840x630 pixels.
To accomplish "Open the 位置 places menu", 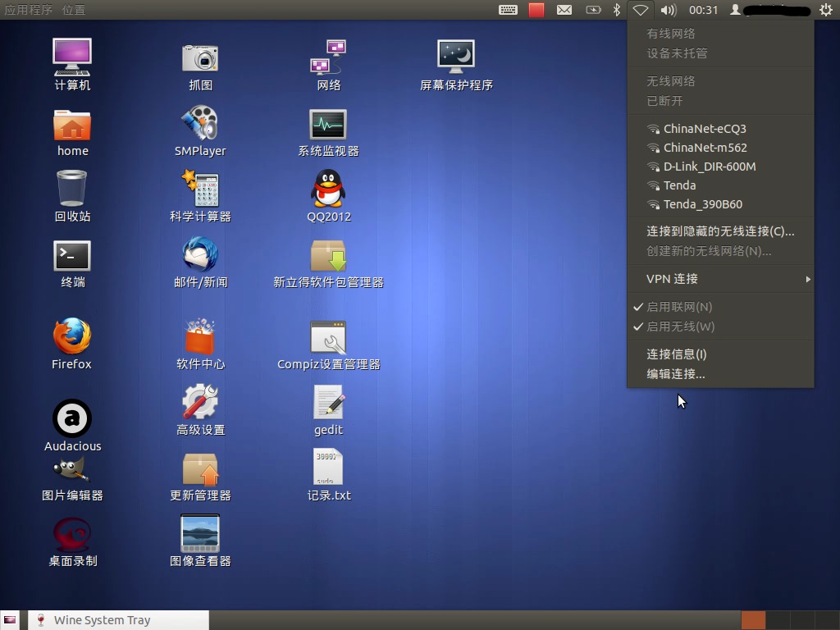I will (73, 10).
